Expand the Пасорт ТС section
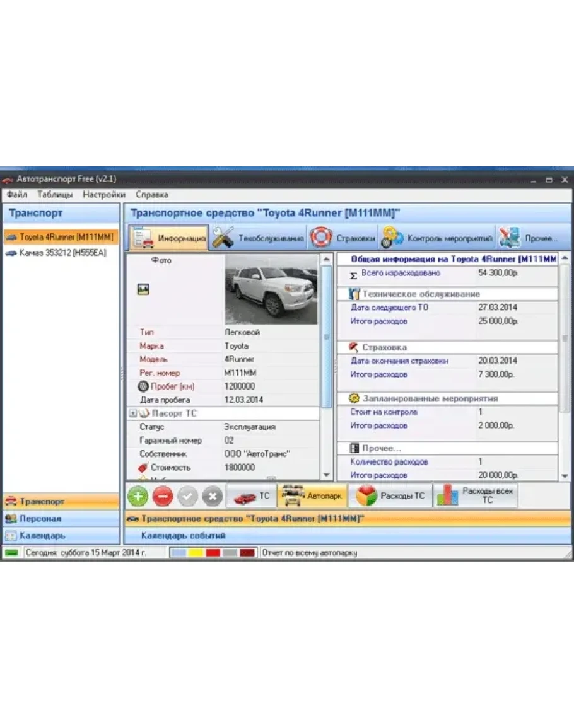Viewport: 574px width, 728px height. click(133, 413)
